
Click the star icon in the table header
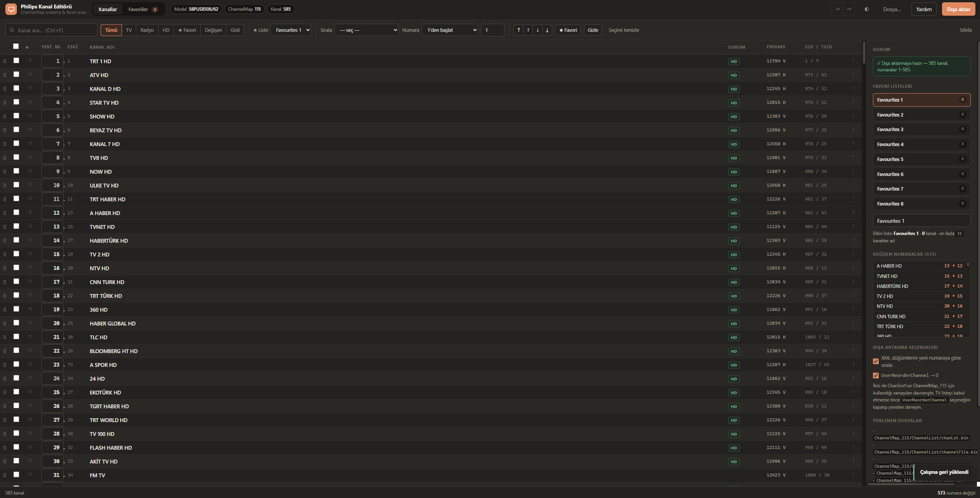pos(27,47)
